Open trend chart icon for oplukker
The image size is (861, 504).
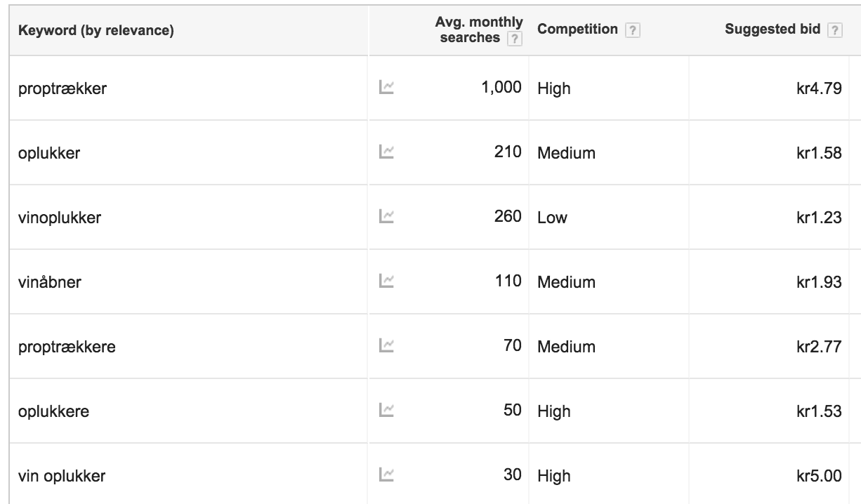385,152
